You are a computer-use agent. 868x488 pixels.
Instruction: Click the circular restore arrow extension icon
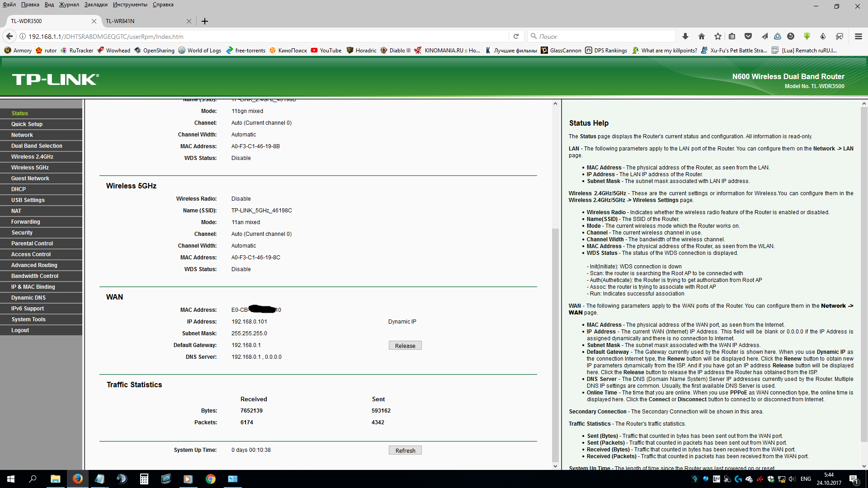(791, 36)
